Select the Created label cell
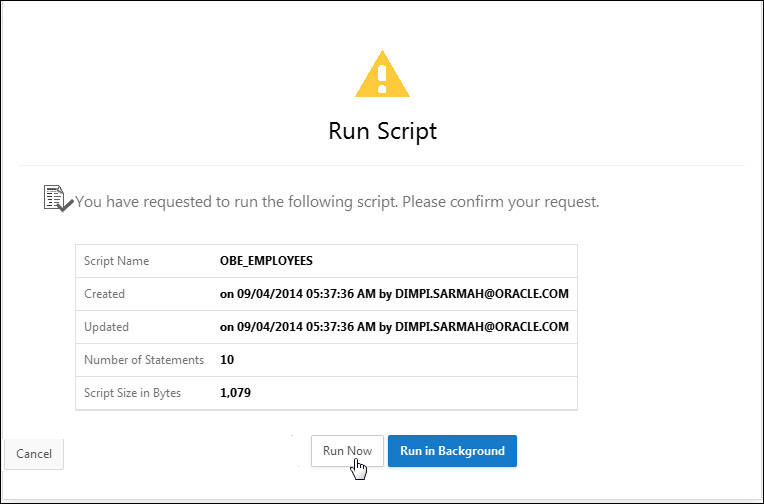Viewport: 764px width, 504px height. (105, 294)
